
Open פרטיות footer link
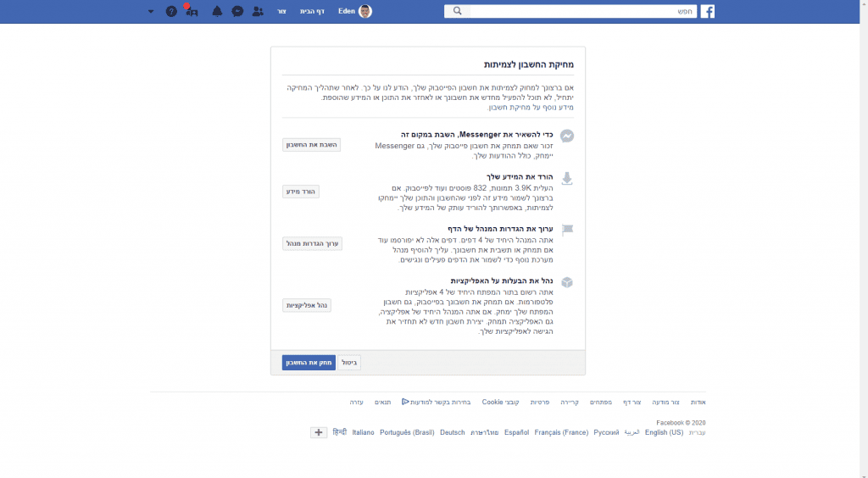click(540, 403)
